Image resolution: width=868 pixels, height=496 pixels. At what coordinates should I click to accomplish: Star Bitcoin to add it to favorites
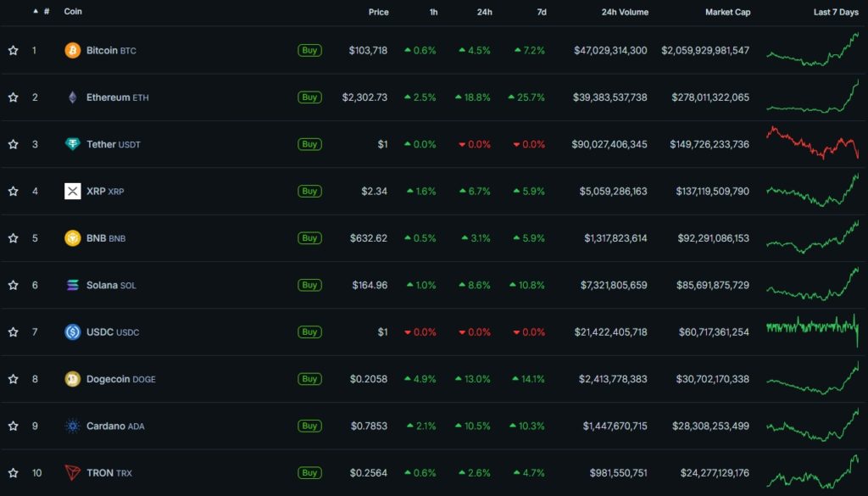12,50
